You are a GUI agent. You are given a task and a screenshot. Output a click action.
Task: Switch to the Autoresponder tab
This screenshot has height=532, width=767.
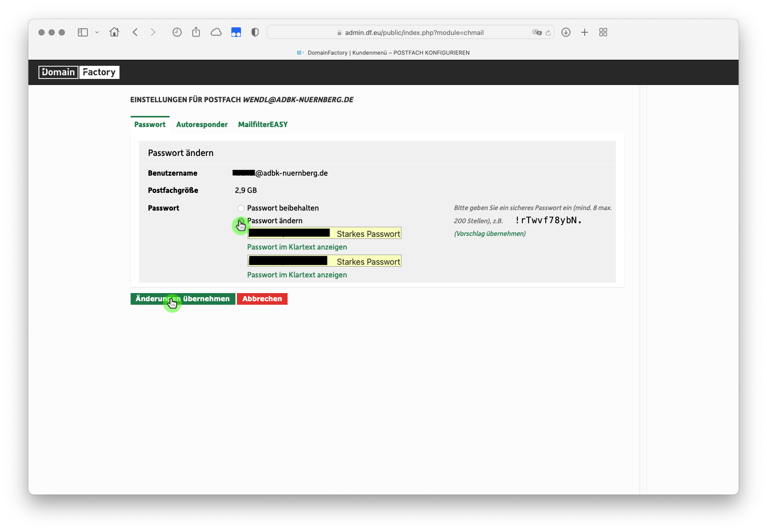202,125
